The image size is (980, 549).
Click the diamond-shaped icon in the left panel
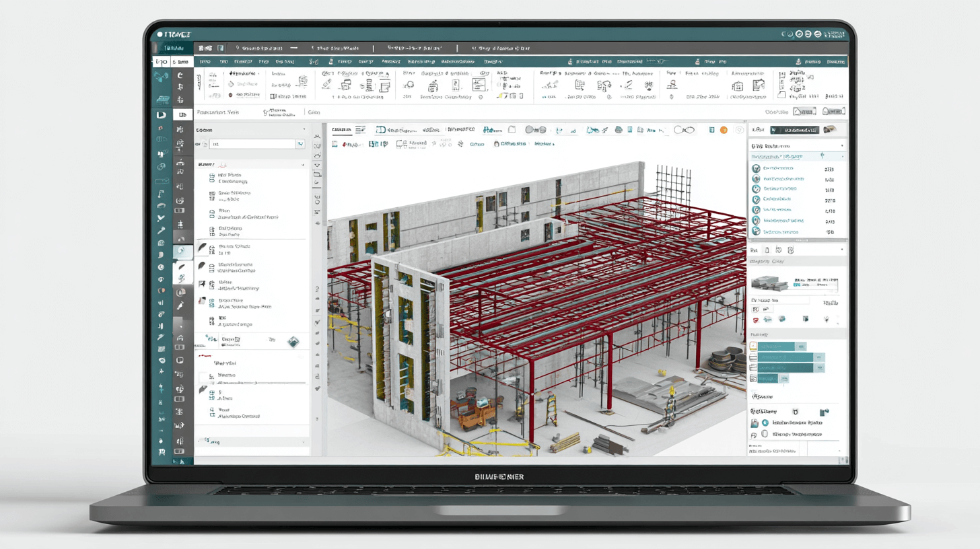[293, 342]
